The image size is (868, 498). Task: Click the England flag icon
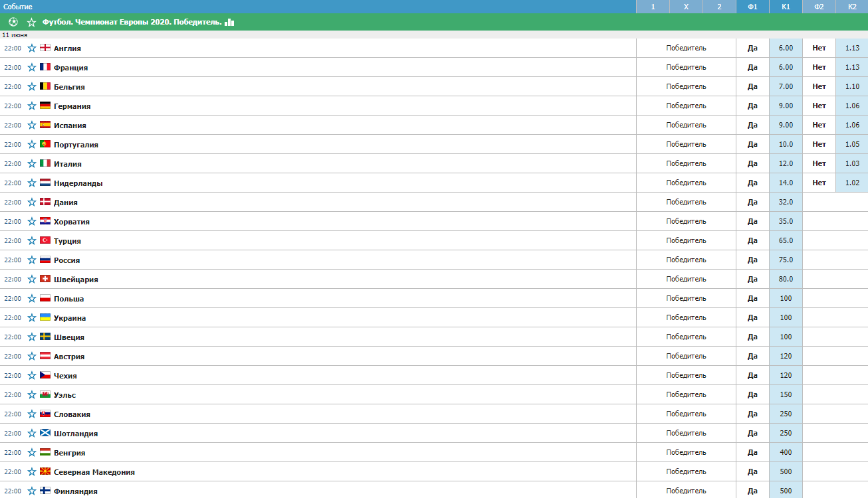pyautogui.click(x=45, y=48)
